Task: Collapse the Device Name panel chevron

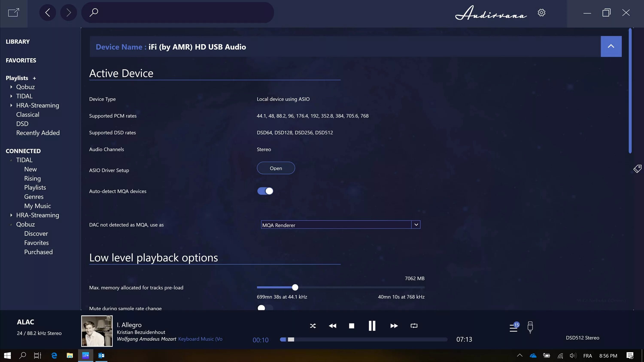Action: (x=611, y=47)
